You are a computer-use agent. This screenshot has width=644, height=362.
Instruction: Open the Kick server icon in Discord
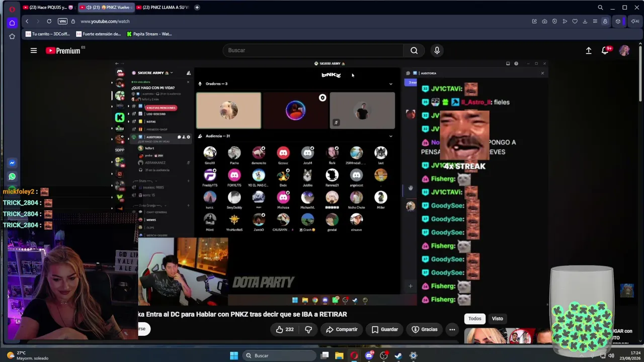coord(120,118)
